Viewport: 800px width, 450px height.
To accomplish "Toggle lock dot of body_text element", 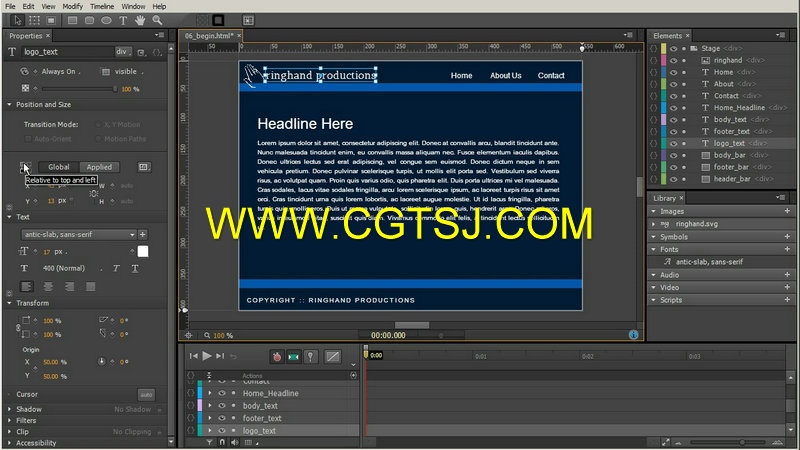I will [x=684, y=120].
